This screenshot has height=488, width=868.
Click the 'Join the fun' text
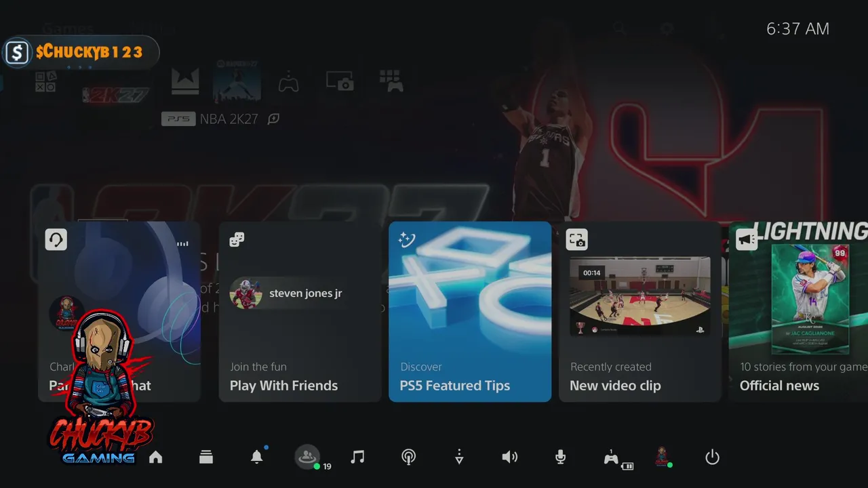click(x=258, y=367)
